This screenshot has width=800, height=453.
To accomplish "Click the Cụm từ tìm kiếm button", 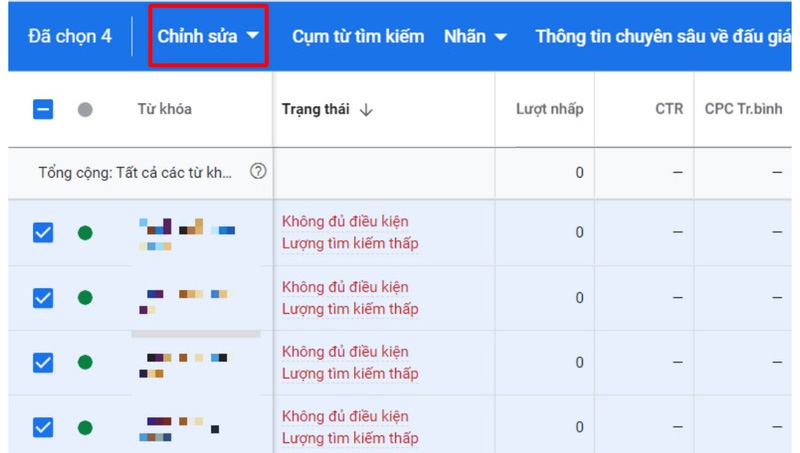I will 358,36.
